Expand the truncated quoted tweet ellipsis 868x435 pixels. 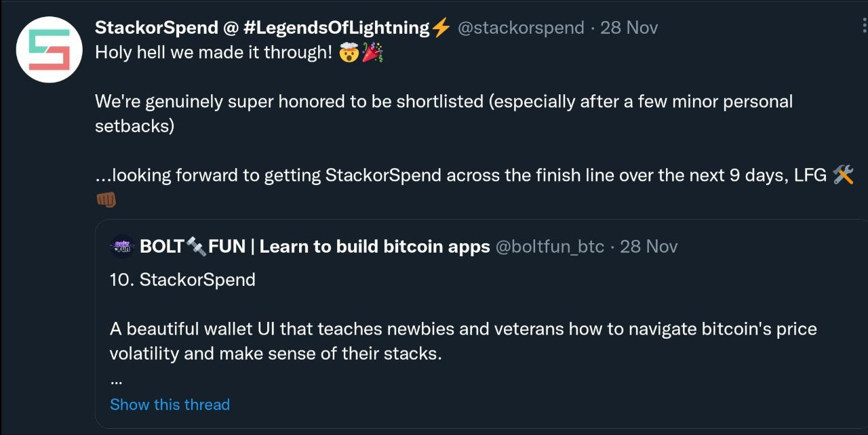[115, 379]
